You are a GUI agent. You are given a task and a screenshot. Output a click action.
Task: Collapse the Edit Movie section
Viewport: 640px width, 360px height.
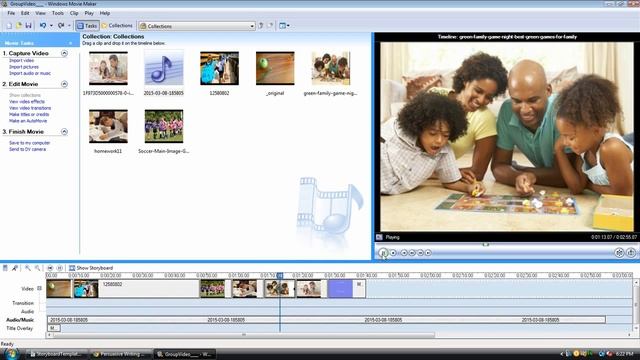tap(64, 84)
